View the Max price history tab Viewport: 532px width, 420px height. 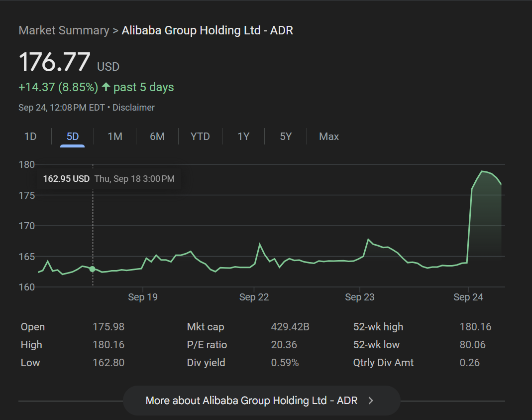[x=329, y=137]
